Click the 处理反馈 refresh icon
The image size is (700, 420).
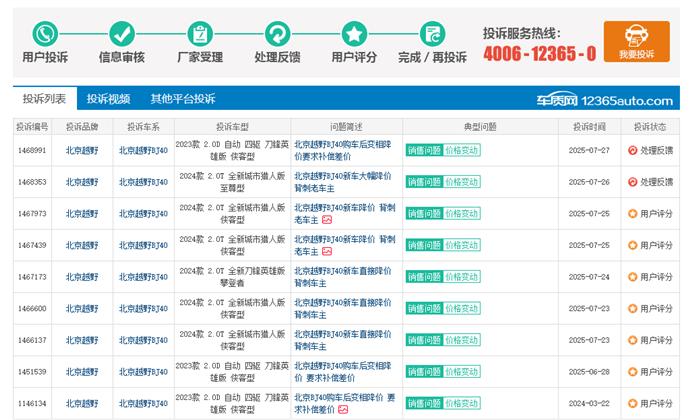277,34
